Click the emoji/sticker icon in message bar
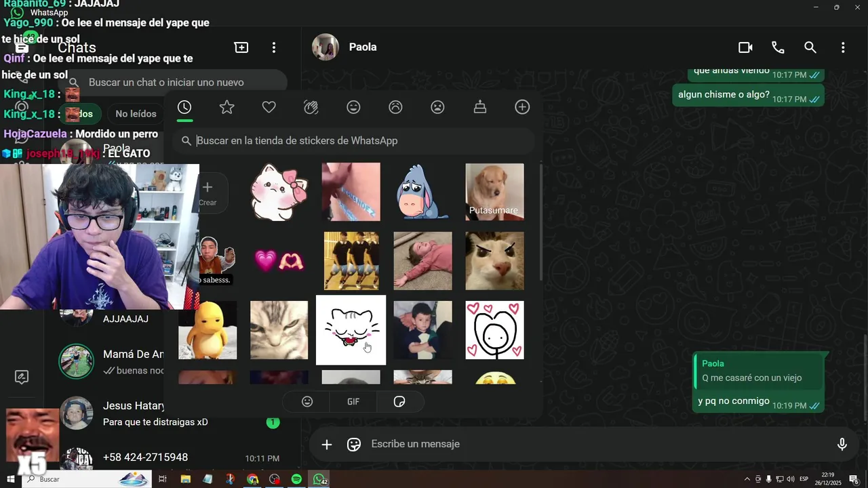 tap(354, 445)
